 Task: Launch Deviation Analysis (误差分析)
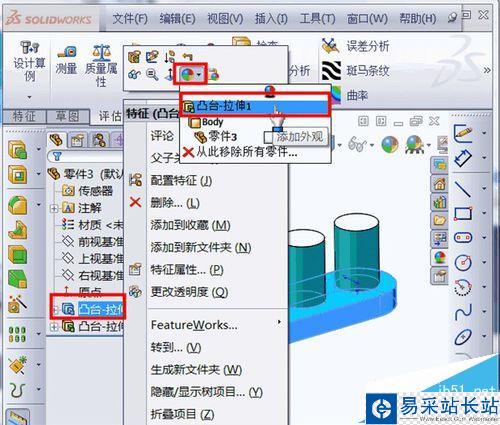(355, 46)
